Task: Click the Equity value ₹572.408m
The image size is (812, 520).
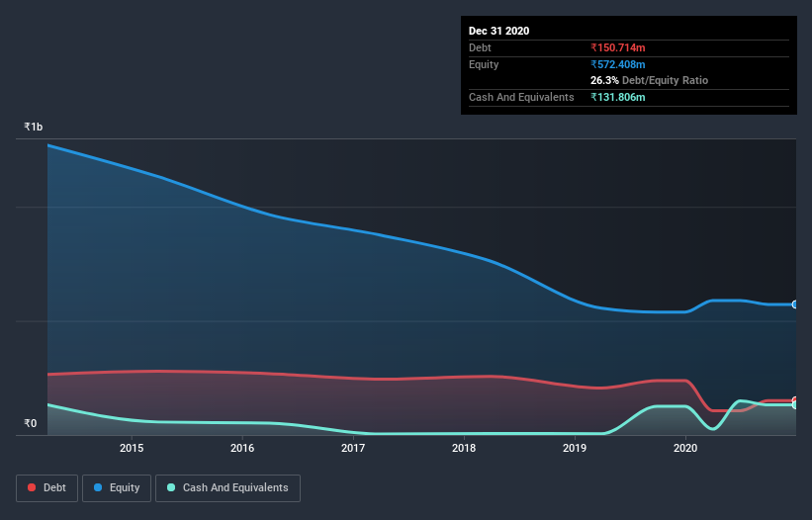Action: (x=618, y=64)
